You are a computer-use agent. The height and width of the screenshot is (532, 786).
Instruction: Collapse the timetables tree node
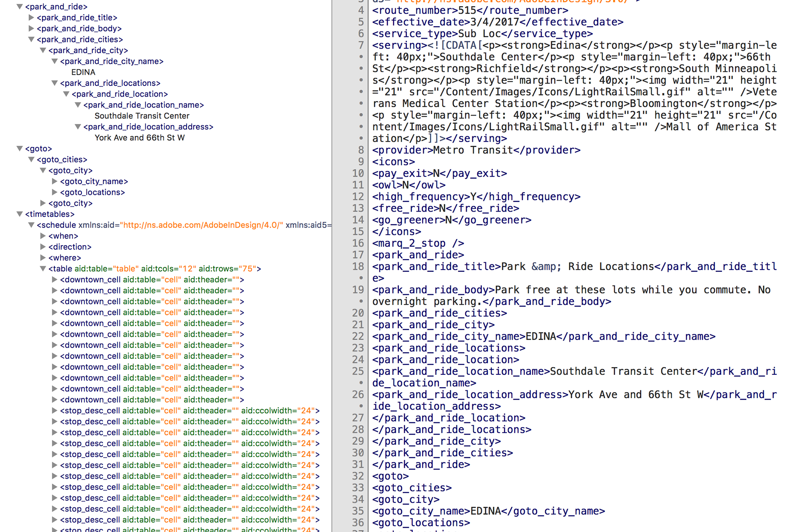point(19,214)
